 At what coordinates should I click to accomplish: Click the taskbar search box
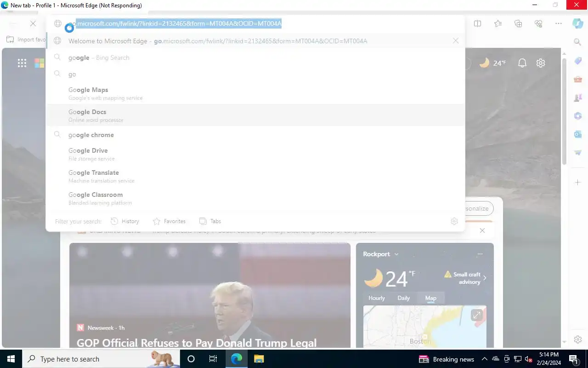(101, 359)
